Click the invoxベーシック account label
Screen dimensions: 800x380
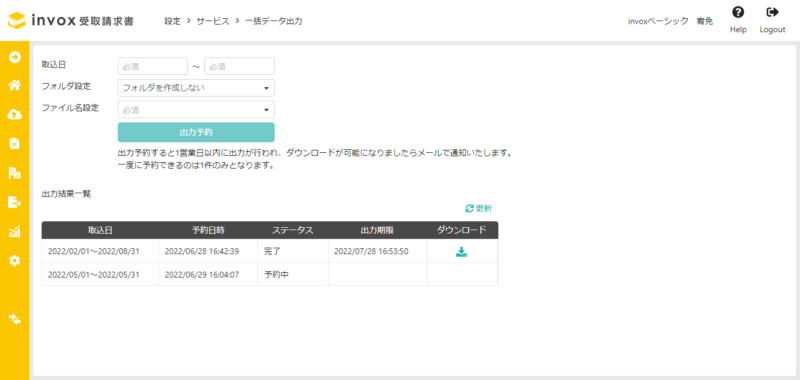click(x=658, y=21)
